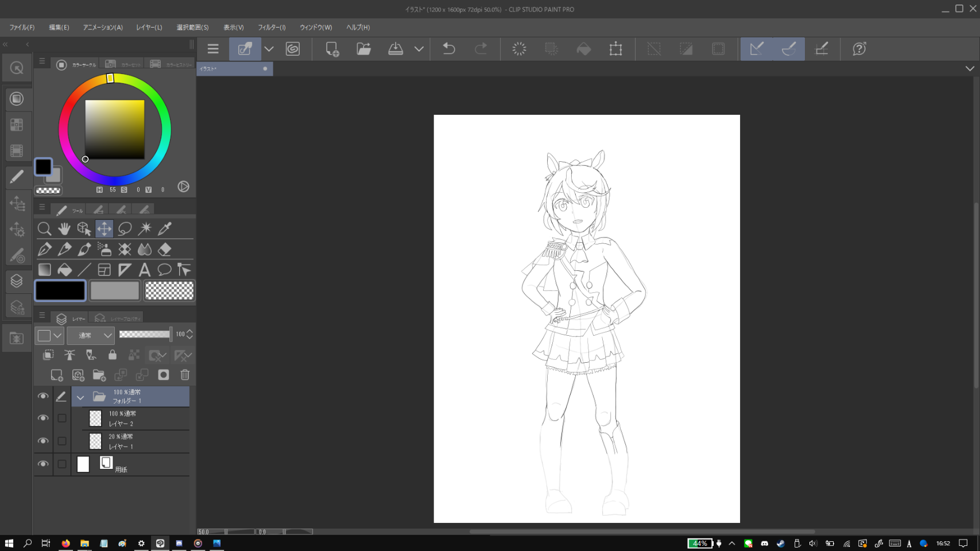Image resolution: width=980 pixels, height=551 pixels.
Task: Open Firefox from the Windows taskbar
Action: click(x=66, y=543)
